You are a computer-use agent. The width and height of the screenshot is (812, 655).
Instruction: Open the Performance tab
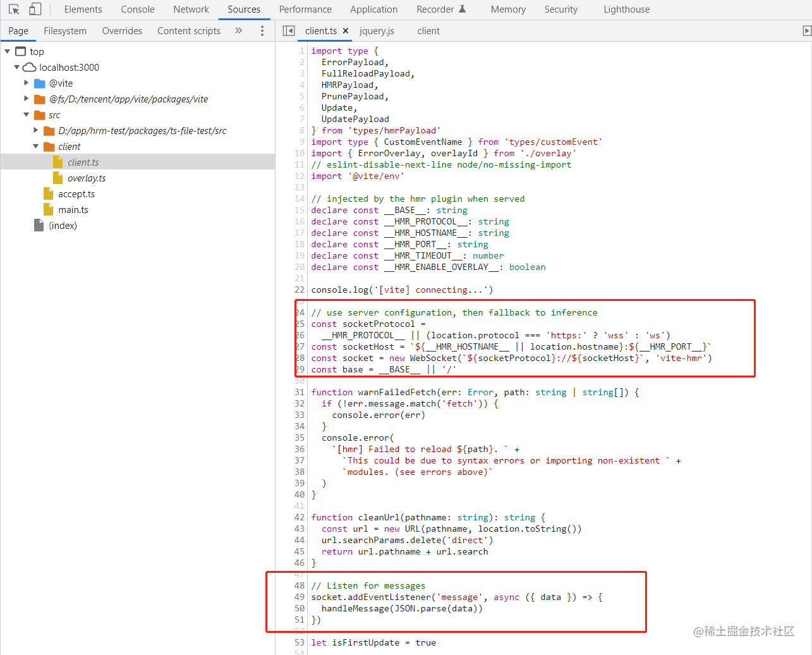click(x=305, y=9)
